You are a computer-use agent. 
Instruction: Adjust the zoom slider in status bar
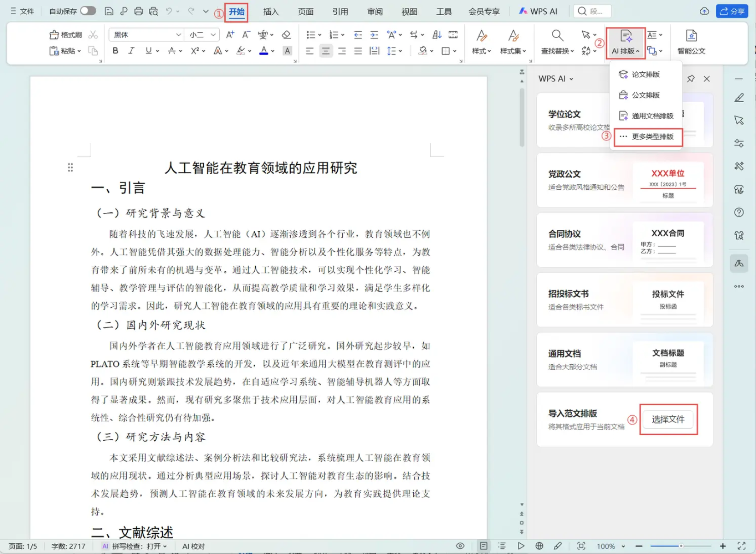point(680,546)
